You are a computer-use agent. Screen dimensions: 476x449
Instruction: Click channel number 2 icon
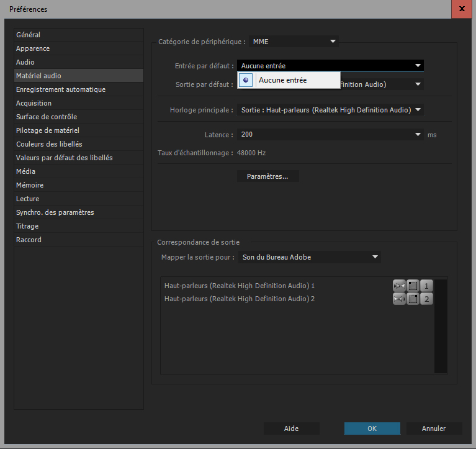(426, 299)
